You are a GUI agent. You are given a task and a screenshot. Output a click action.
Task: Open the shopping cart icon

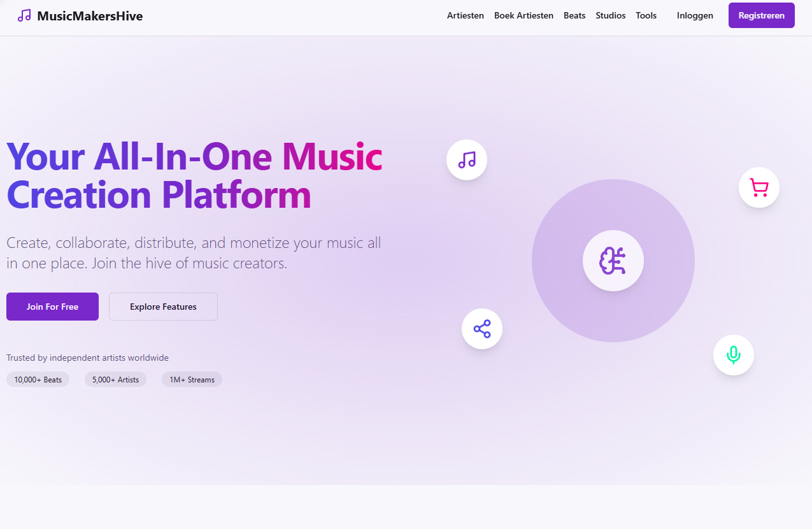point(759,187)
